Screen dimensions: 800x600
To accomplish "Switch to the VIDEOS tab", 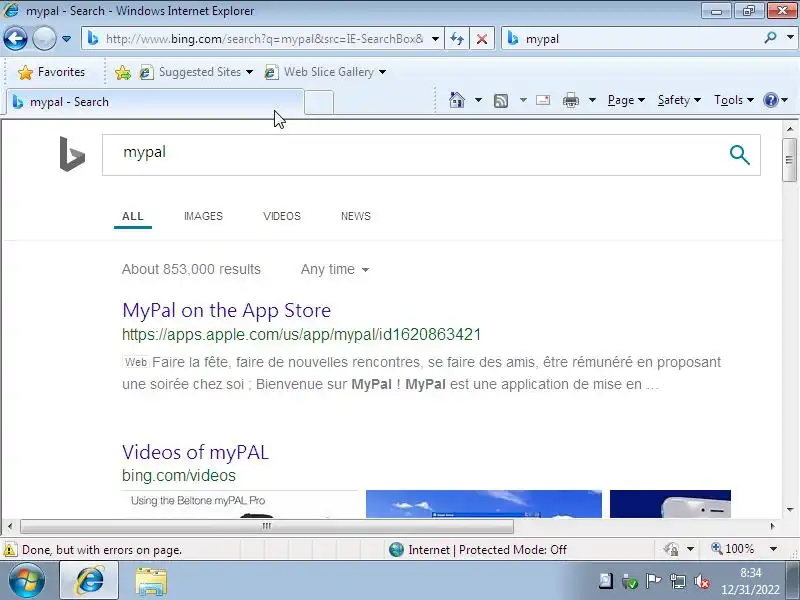I will pos(282,216).
